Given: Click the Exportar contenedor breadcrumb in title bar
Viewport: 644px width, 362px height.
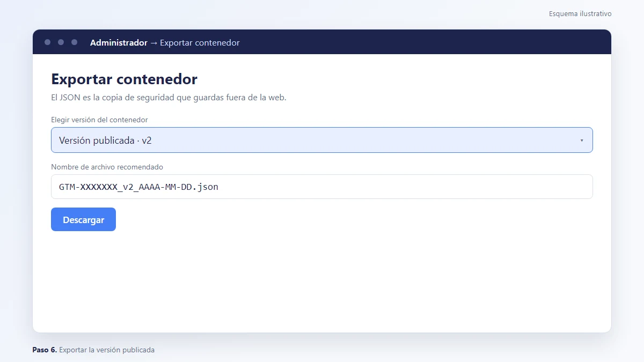Looking at the screenshot, I should (200, 42).
